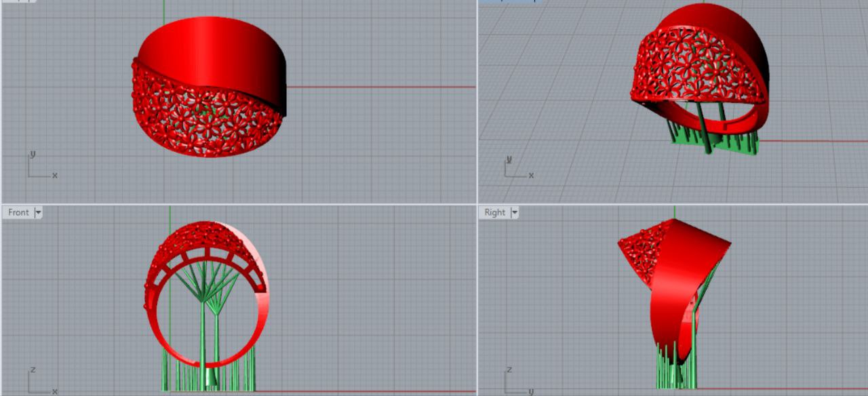Click the green vertical axis line in Front viewport
The image size is (868, 396).
[170, 216]
